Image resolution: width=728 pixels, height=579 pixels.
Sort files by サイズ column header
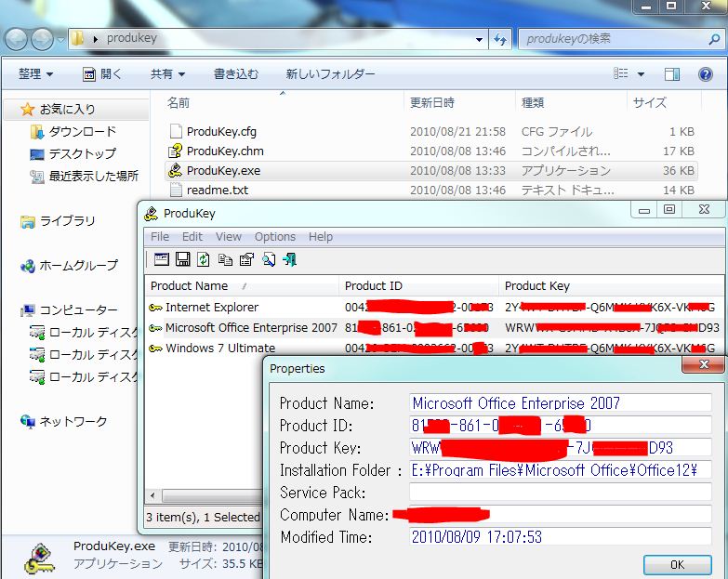click(x=664, y=102)
